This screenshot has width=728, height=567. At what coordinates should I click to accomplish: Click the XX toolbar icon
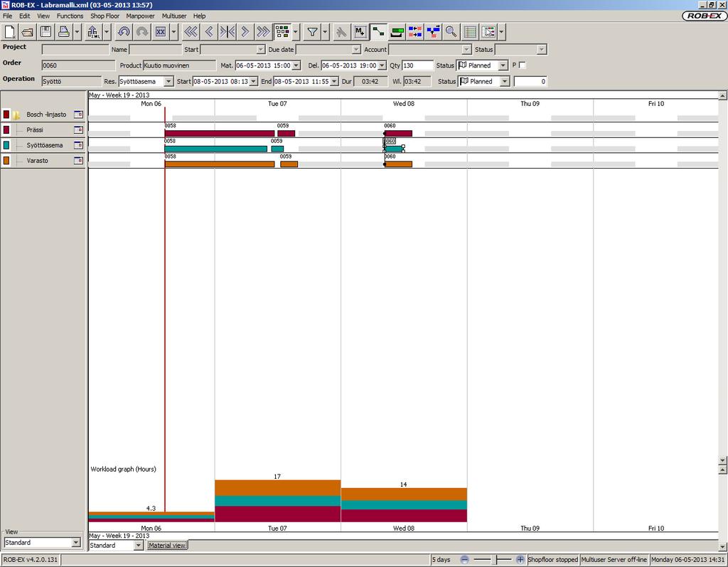pyautogui.click(x=160, y=31)
